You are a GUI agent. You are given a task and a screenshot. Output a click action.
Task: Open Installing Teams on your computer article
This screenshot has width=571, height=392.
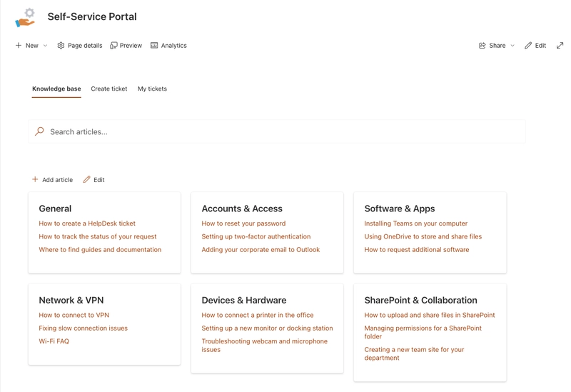(x=415, y=223)
